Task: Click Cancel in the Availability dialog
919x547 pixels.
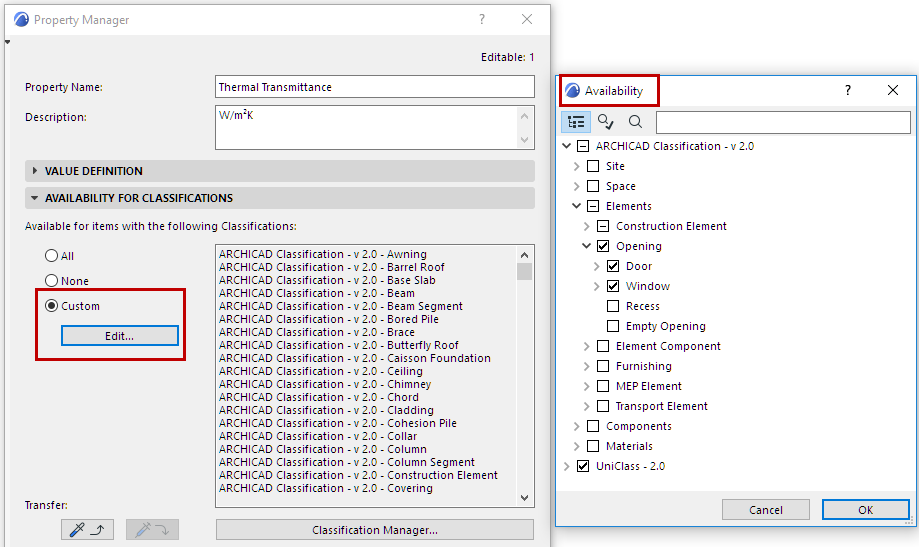Action: tap(765, 510)
